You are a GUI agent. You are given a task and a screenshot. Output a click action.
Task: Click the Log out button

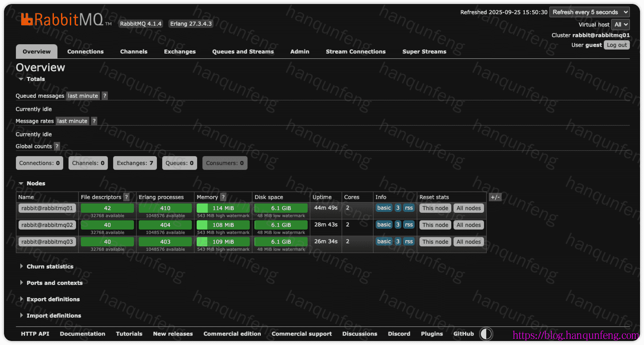click(617, 45)
